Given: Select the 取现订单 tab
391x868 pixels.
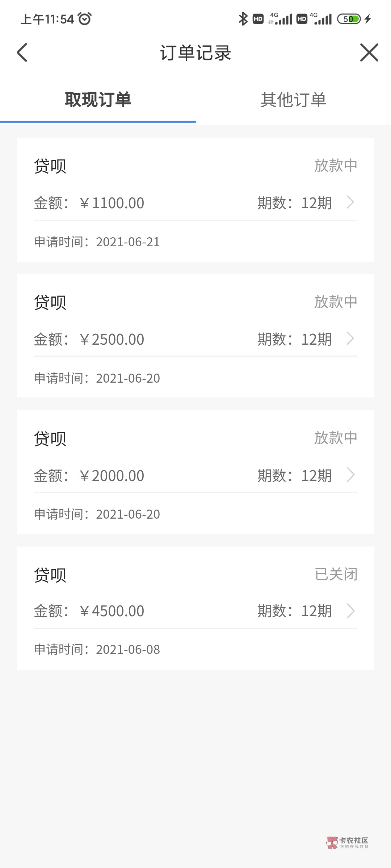Looking at the screenshot, I should (x=98, y=100).
